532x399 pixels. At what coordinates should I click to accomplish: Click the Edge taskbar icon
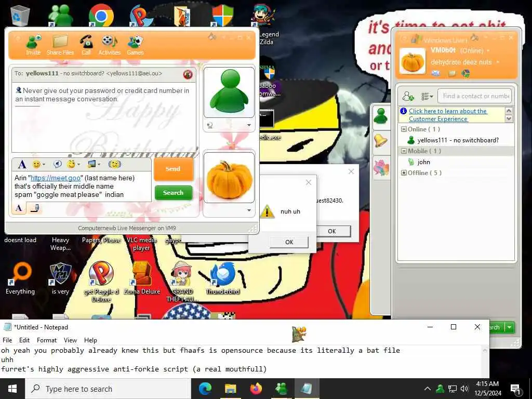pos(205,389)
